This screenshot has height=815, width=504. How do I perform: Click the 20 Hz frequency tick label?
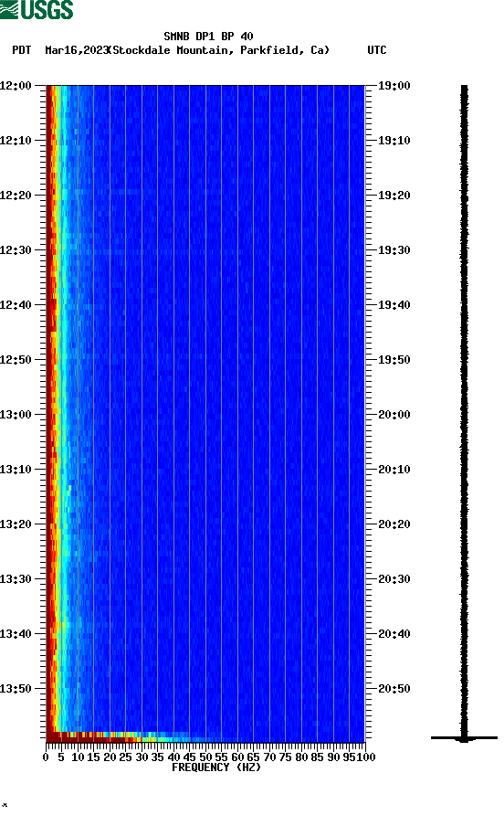point(110,757)
